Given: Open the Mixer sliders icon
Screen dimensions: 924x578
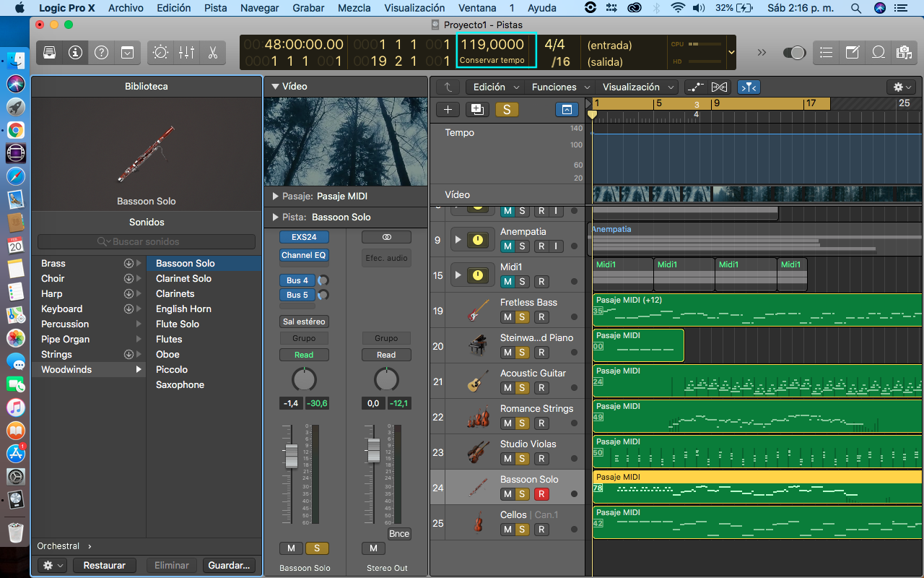Looking at the screenshot, I should (x=186, y=53).
